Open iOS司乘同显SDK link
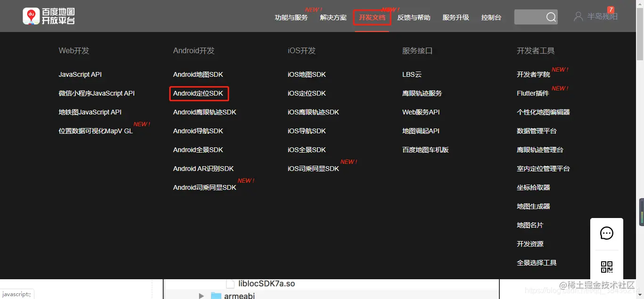 tap(314, 169)
